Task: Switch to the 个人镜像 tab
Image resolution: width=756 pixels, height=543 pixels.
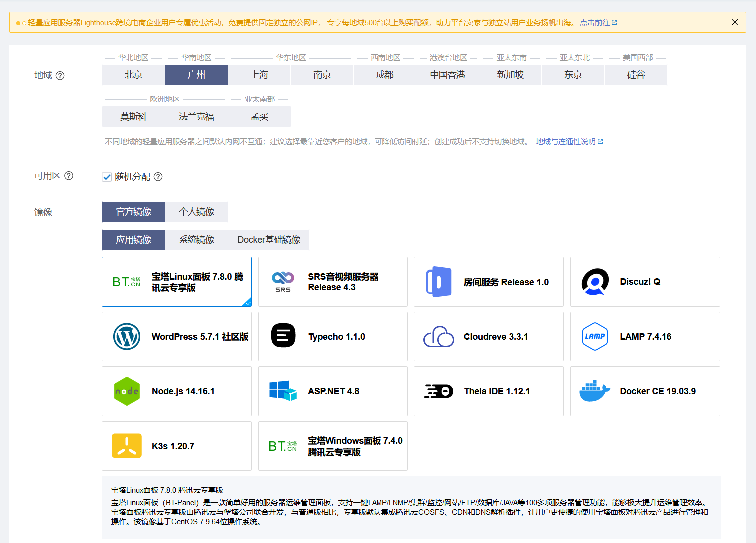Action: pos(197,212)
